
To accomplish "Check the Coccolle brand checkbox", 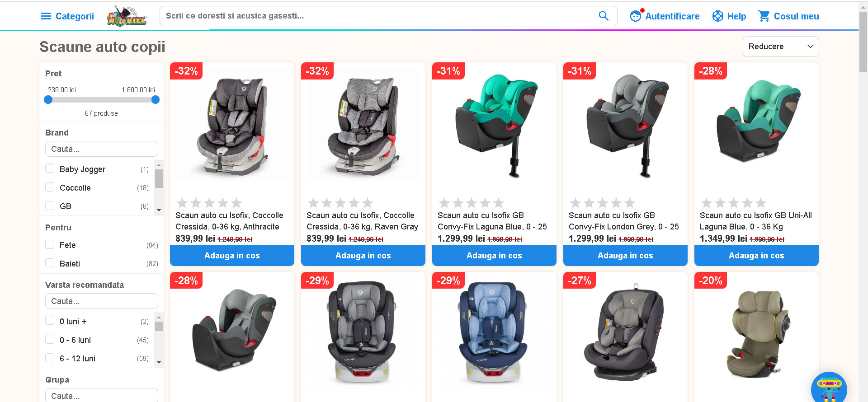I will click(50, 187).
